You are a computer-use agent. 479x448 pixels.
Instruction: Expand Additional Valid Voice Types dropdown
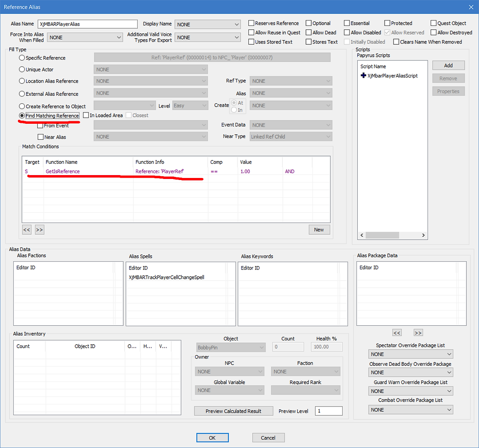pos(208,37)
